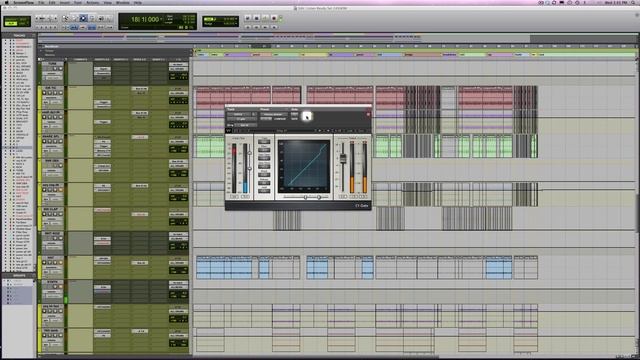Open the Insert menu

point(64,2)
